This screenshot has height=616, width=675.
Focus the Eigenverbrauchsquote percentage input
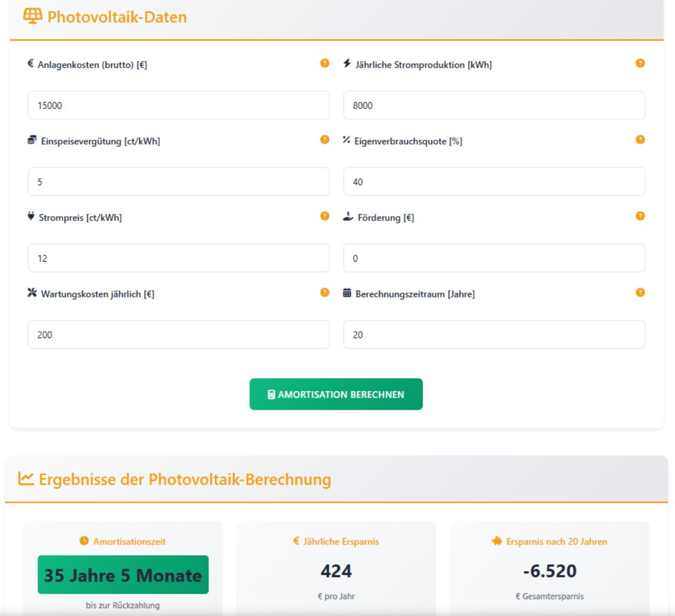point(494,182)
